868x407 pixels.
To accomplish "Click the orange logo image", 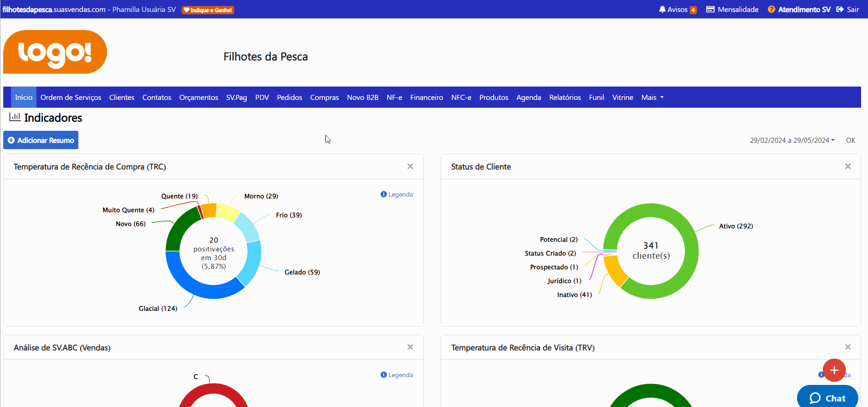I will (55, 52).
